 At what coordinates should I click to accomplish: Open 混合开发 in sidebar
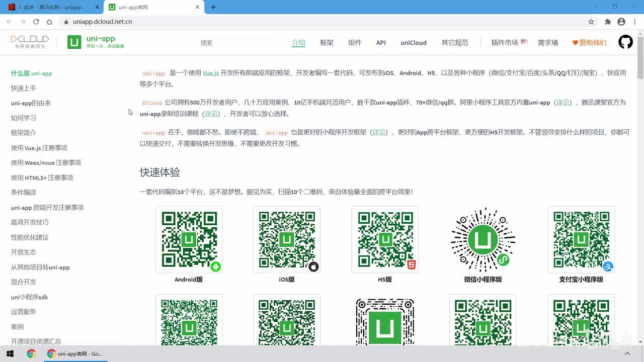tap(24, 282)
